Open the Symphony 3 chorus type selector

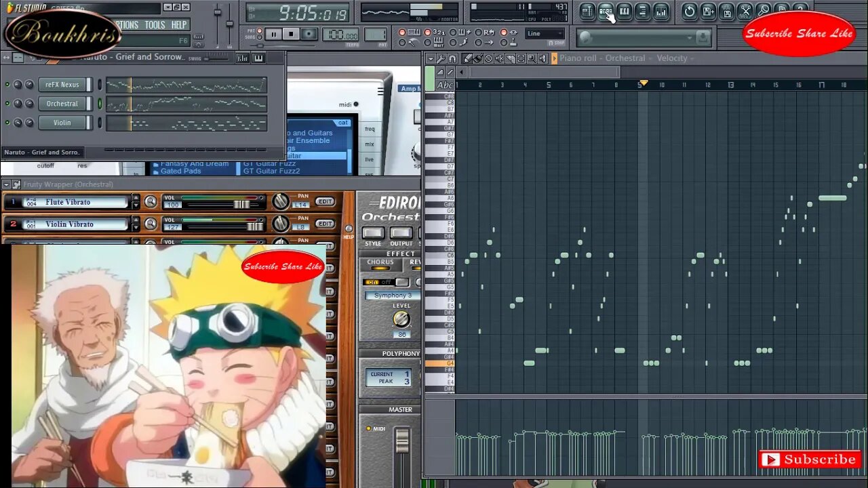[393, 296]
